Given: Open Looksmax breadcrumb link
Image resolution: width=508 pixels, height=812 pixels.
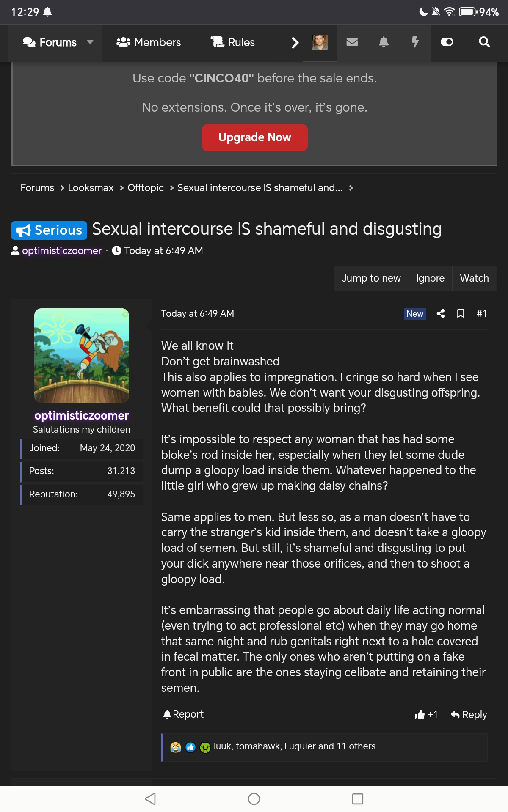Looking at the screenshot, I should pyautogui.click(x=91, y=188).
